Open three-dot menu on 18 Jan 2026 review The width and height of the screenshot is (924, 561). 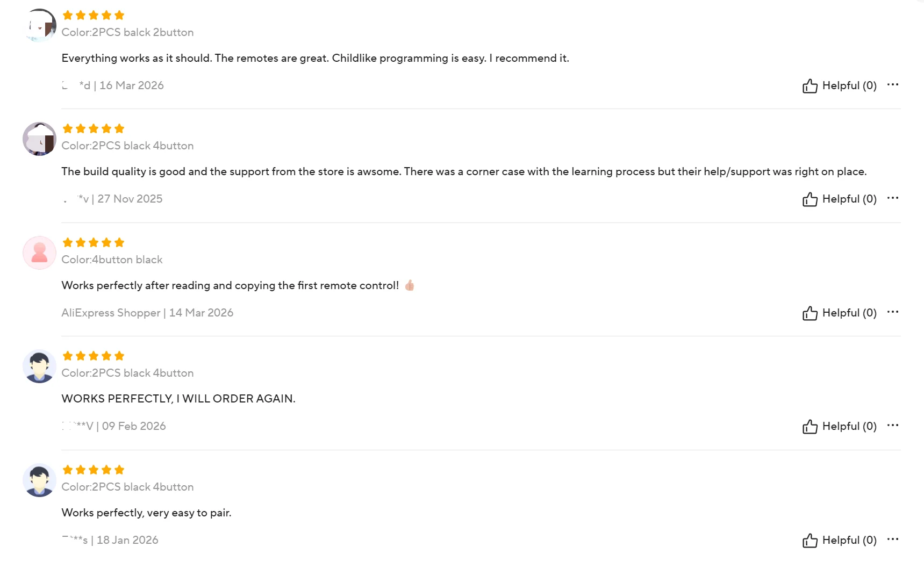[x=893, y=540]
